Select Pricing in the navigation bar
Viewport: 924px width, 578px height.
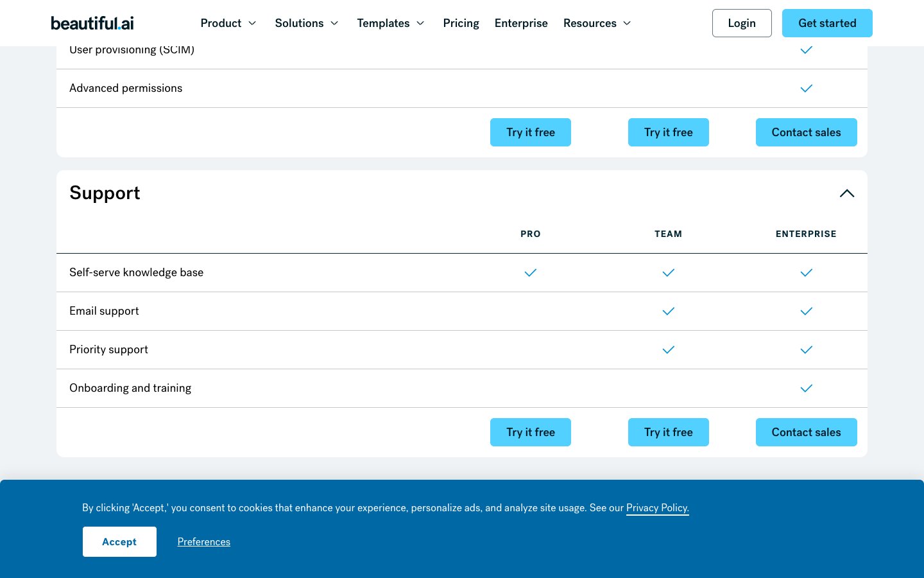[461, 23]
